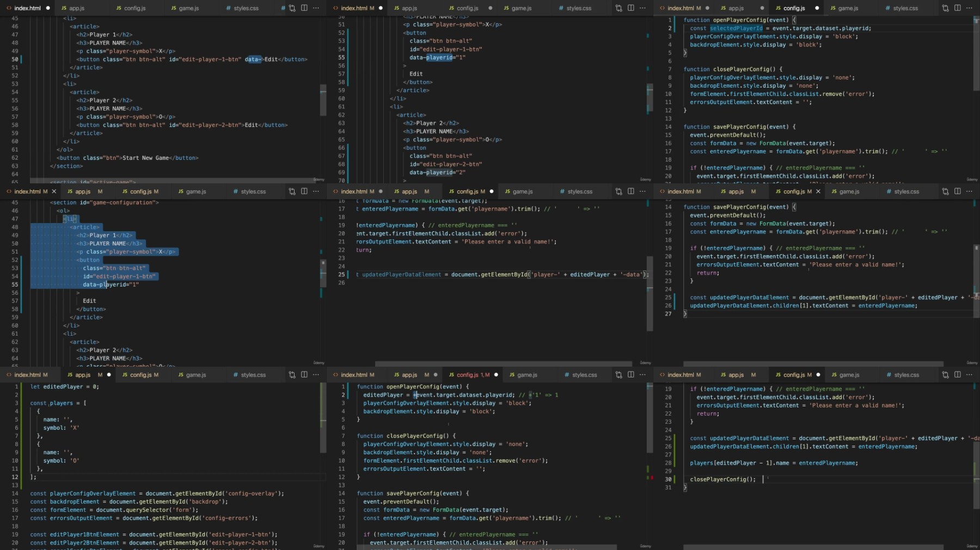Split editor in pane showing 'let editedPlayer = 0'
Screen dimensions: 980x550
point(304,375)
